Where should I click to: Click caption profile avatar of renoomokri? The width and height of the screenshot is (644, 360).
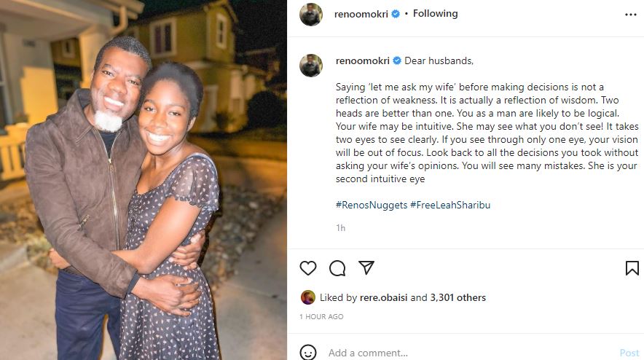(x=311, y=65)
